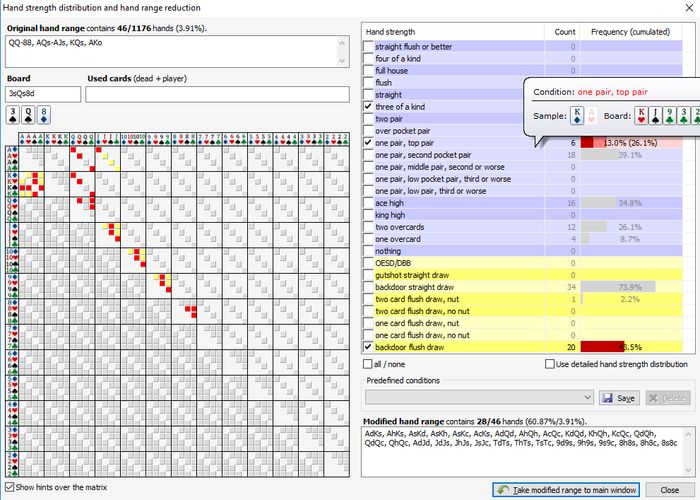Enable 'Use detailed hand strength distribution'
Screen dimensions: 700x500
click(550, 364)
